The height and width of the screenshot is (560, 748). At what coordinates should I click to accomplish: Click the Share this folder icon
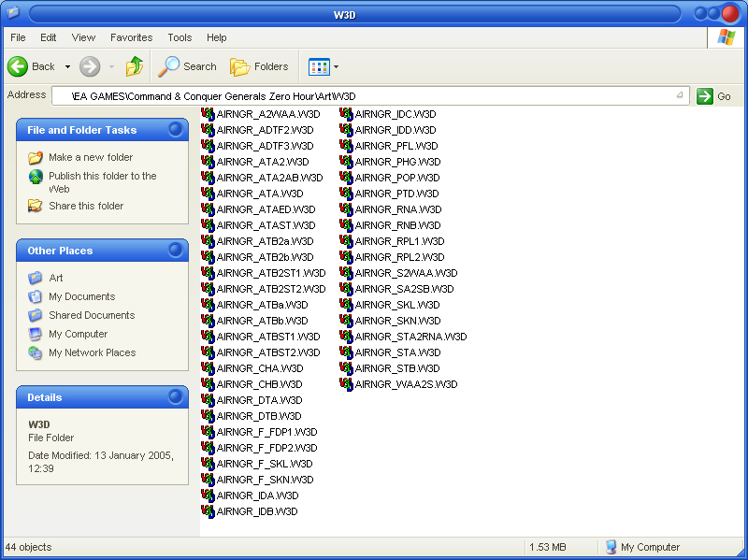click(35, 206)
